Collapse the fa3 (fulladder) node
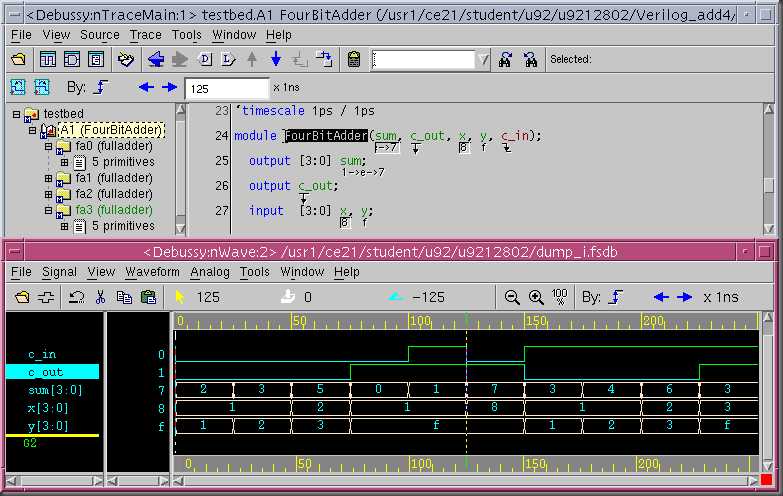The image size is (783, 496). (x=48, y=210)
